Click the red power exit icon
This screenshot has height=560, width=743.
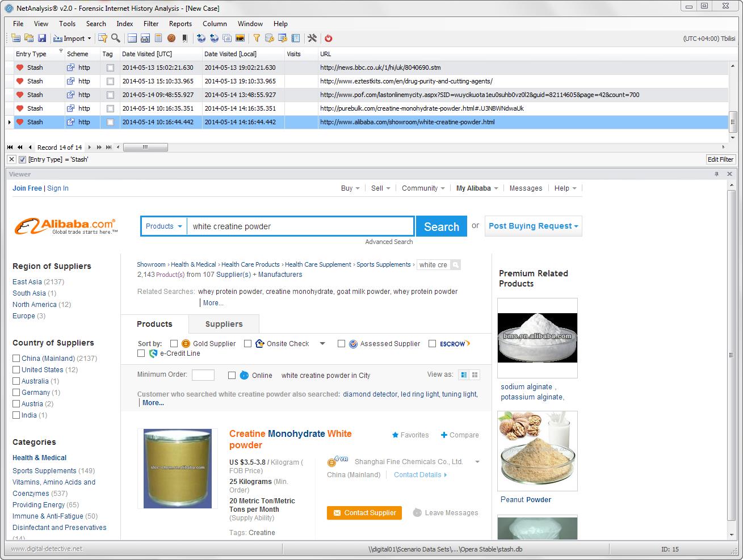click(x=328, y=38)
